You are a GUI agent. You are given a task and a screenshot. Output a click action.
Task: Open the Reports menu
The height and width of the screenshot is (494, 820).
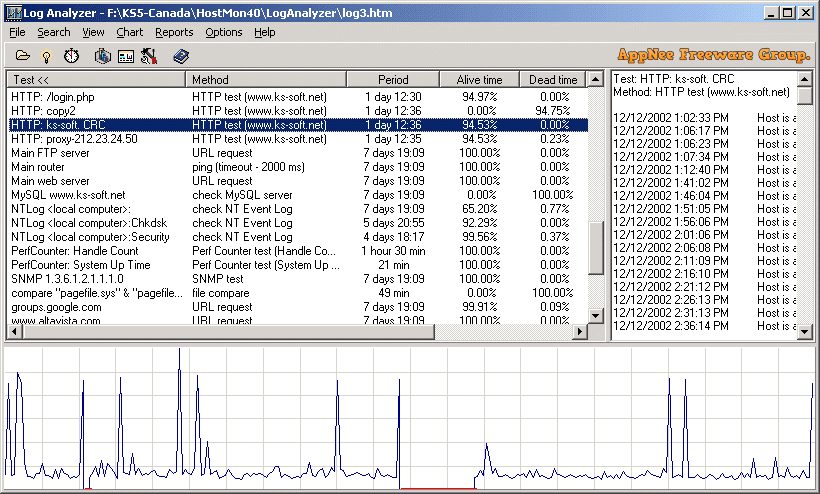(174, 32)
